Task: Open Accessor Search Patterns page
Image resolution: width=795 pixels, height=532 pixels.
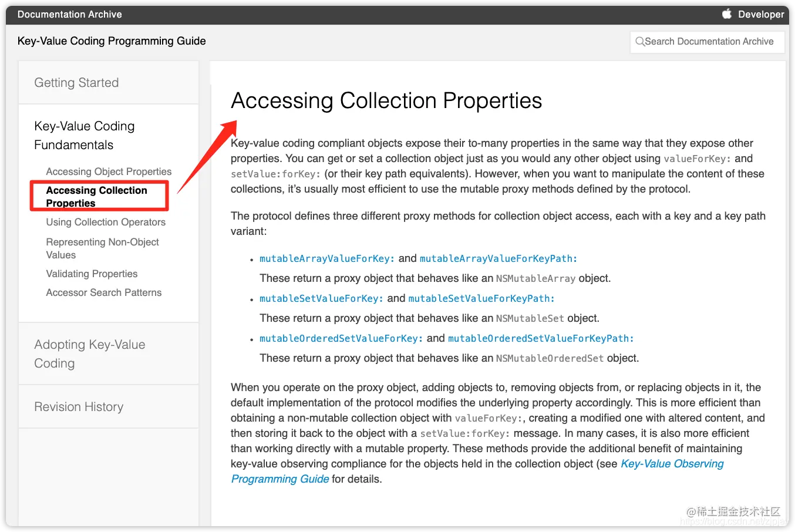Action: (104, 292)
